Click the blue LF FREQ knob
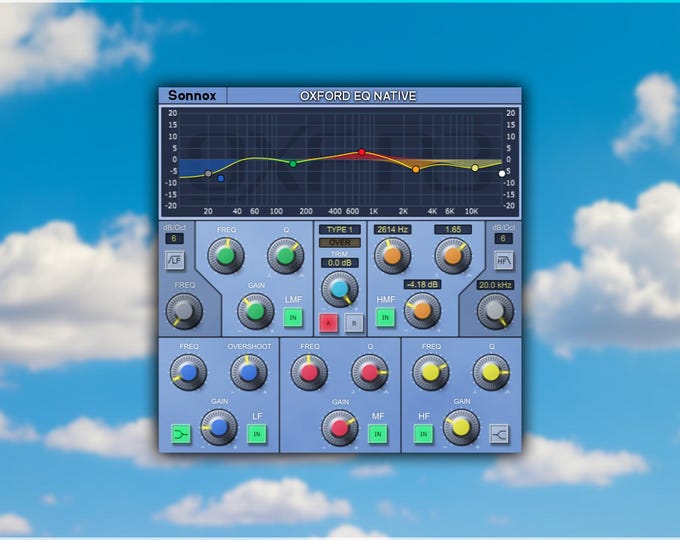Image resolution: width=680 pixels, height=540 pixels. [x=188, y=372]
